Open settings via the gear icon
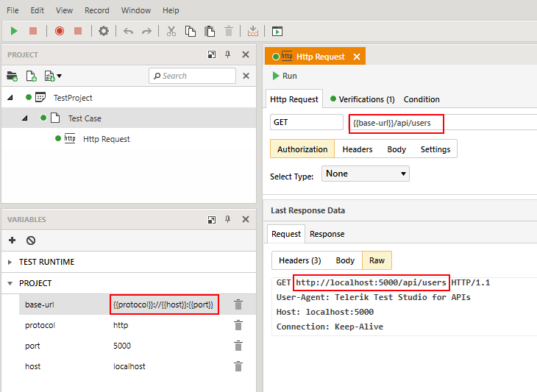The height and width of the screenshot is (392, 537). (104, 31)
